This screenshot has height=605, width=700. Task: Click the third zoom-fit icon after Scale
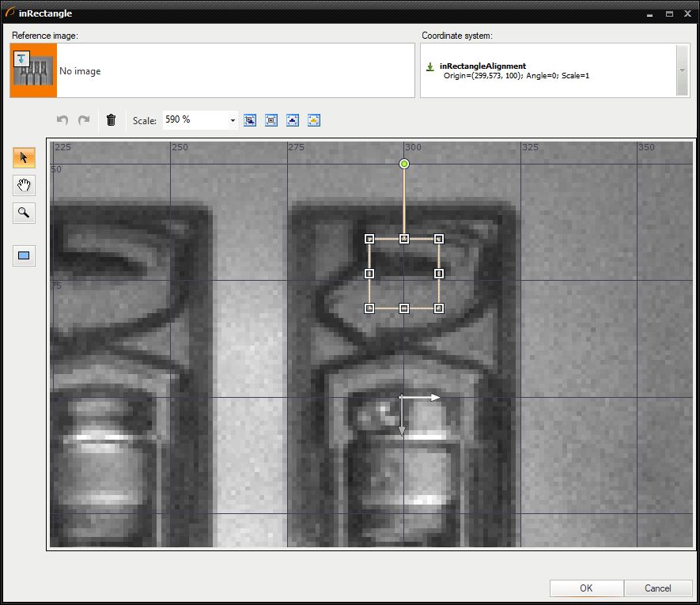click(293, 120)
